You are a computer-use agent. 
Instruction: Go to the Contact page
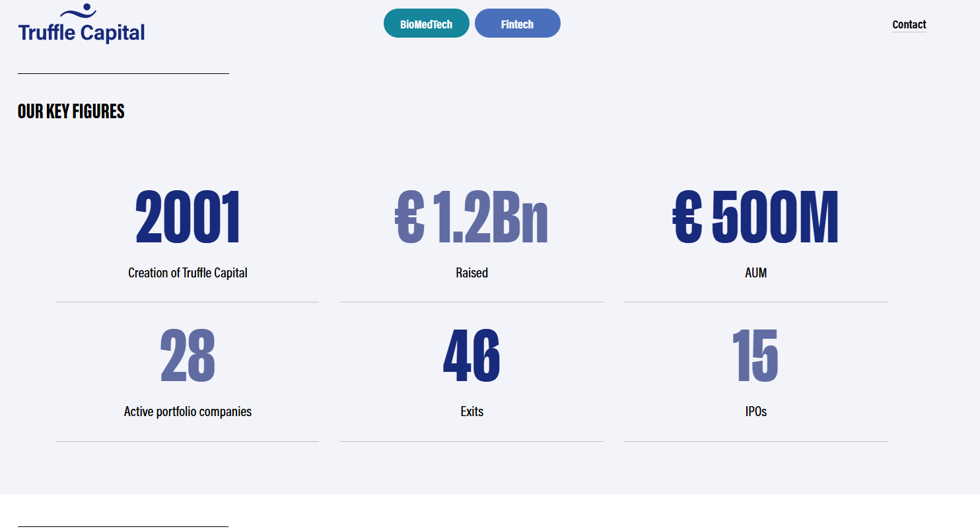[909, 24]
